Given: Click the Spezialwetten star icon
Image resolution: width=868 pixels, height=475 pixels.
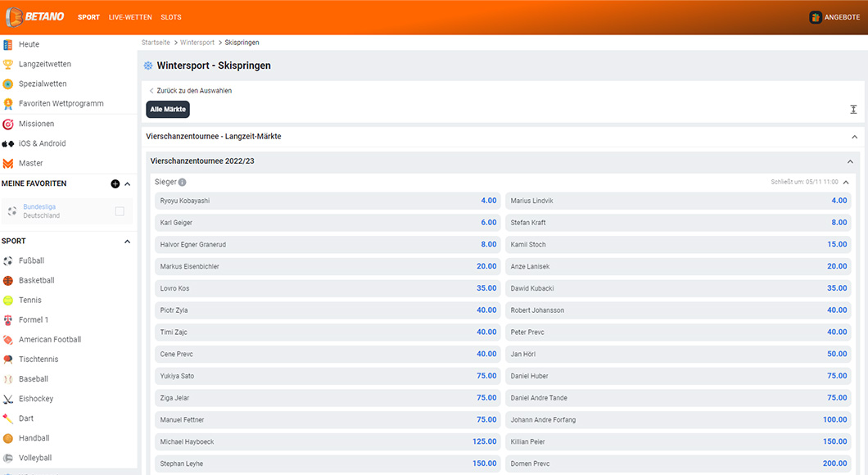Looking at the screenshot, I should [8, 84].
